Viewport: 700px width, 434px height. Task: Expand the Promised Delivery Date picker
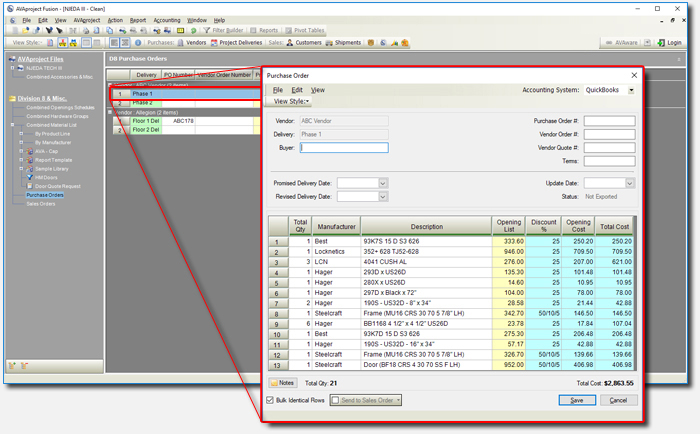coord(383,183)
